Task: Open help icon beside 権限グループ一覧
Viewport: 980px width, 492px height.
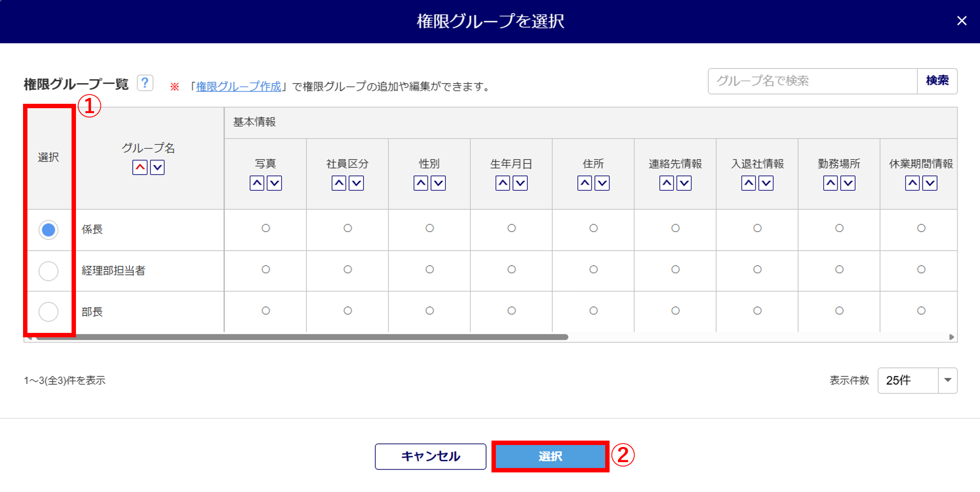Action: coord(145,83)
